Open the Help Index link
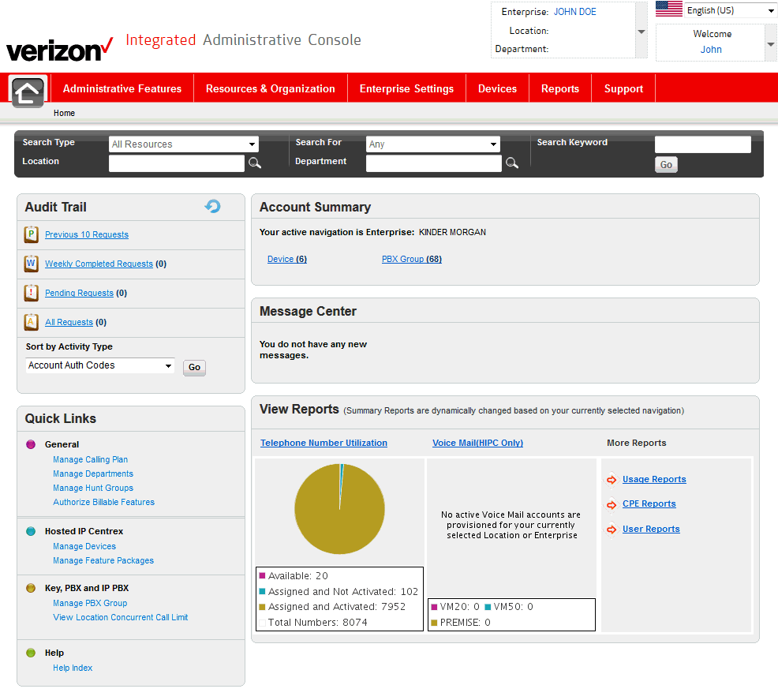Screen dimensions: 778x700 (x=73, y=668)
